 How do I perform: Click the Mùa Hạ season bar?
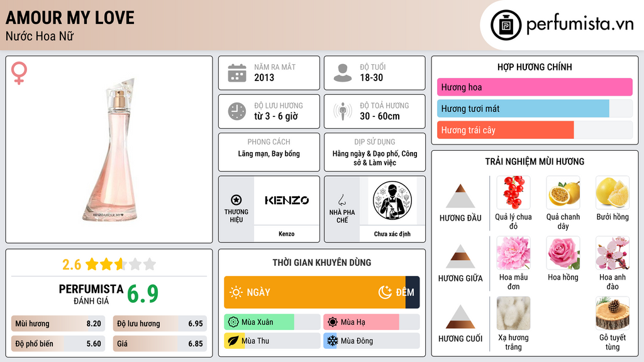click(x=372, y=322)
